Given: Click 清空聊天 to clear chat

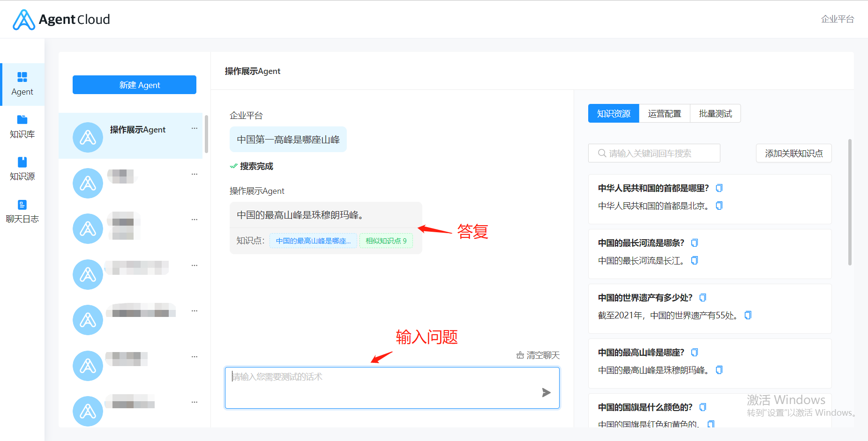Looking at the screenshot, I should click(x=538, y=355).
